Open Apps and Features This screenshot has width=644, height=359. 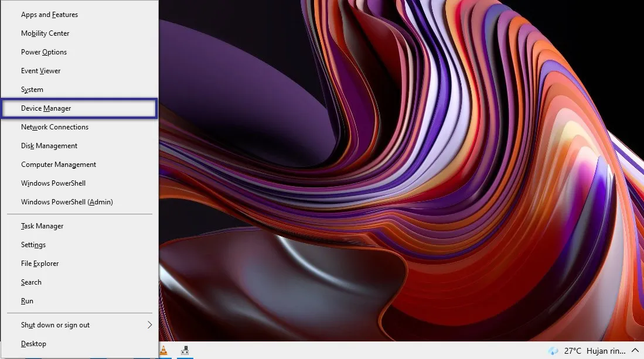[49, 15]
